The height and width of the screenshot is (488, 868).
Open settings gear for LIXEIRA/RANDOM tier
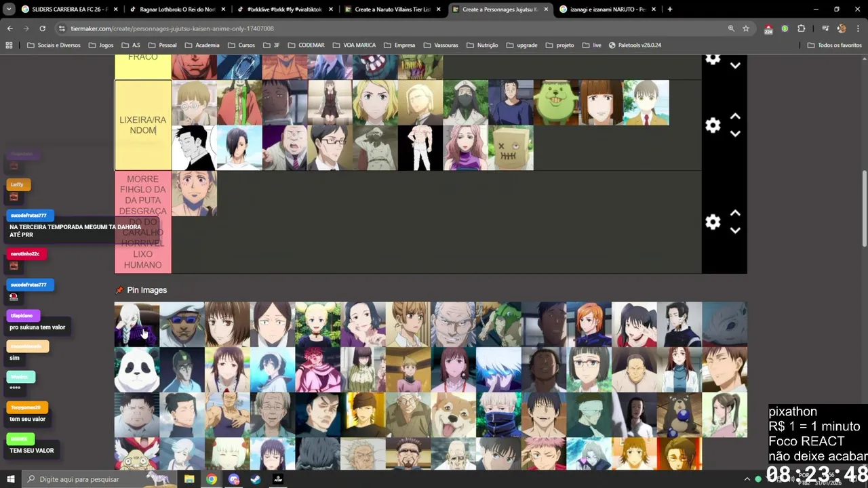click(713, 125)
